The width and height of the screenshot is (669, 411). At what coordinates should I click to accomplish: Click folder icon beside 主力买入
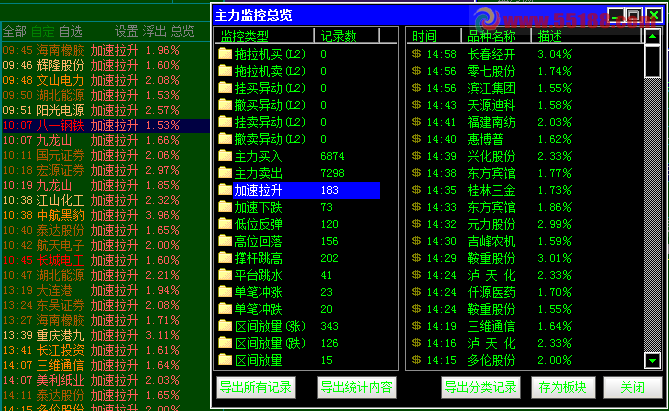click(225, 156)
